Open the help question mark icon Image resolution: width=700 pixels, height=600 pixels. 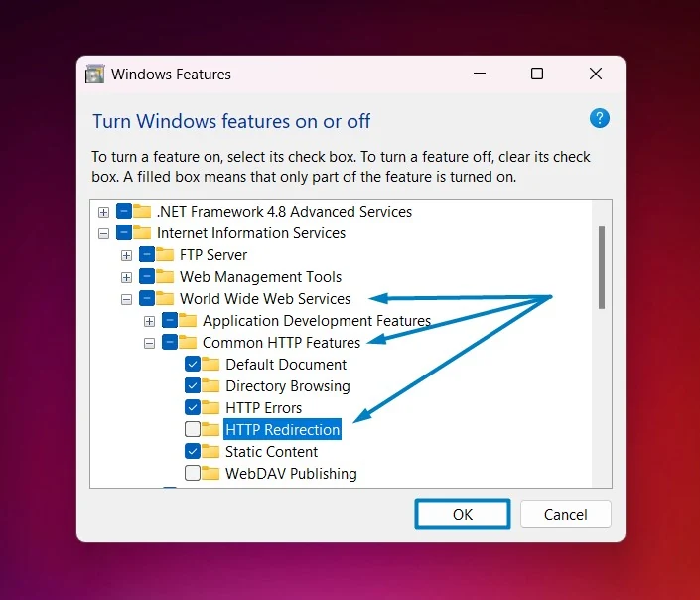coord(599,118)
